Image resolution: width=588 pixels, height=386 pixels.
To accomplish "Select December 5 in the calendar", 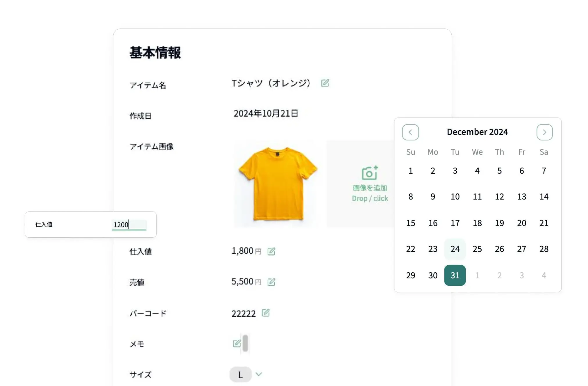I will [499, 171].
